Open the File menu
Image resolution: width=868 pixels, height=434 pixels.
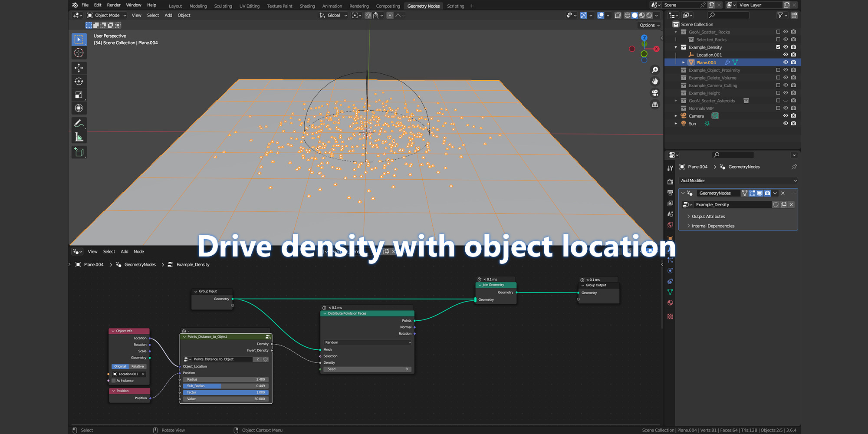click(85, 5)
